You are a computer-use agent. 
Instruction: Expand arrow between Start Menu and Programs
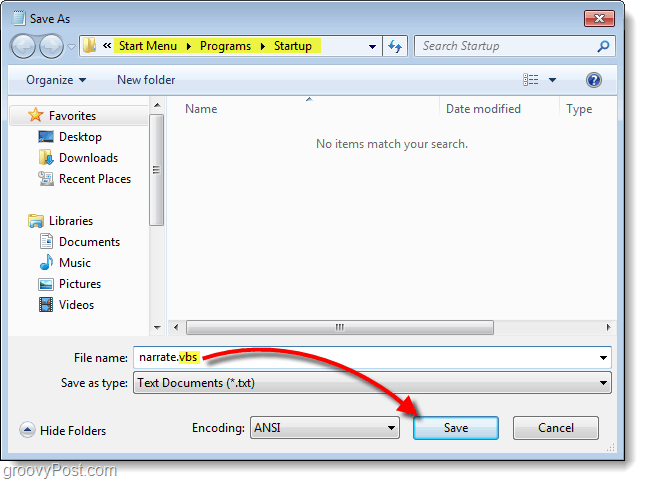[189, 46]
